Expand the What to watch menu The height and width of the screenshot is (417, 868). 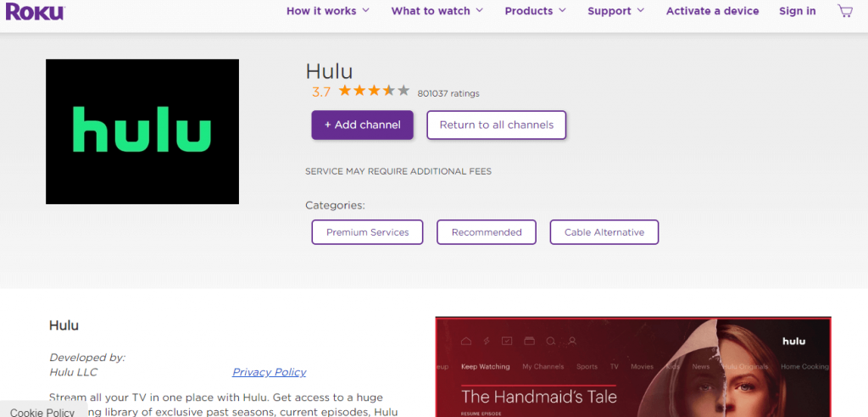[437, 11]
